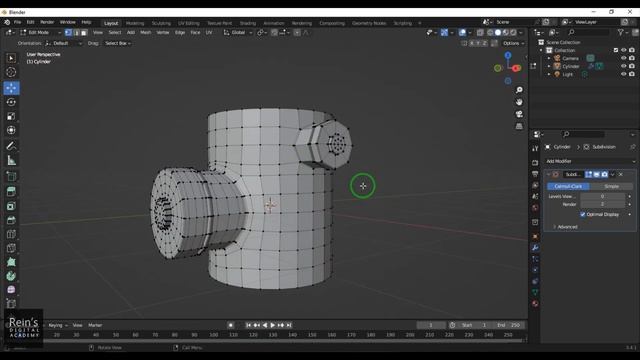
Task: Enable face select mode
Action: [84, 33]
